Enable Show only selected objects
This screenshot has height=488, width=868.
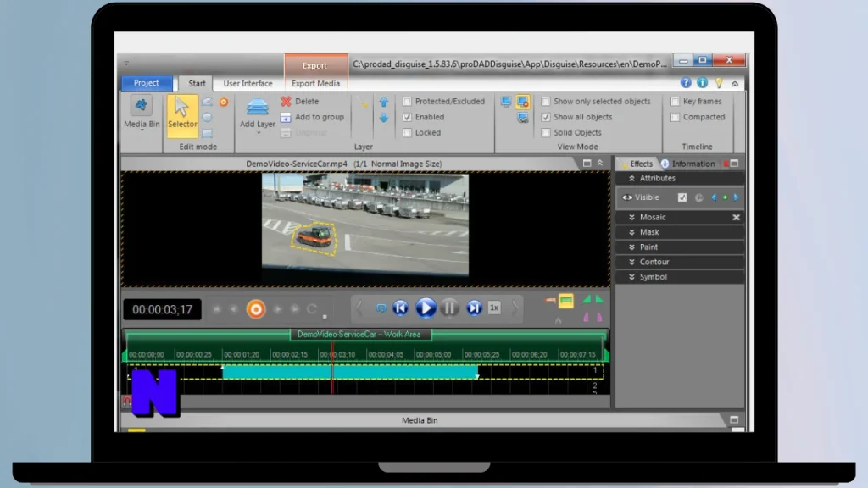click(x=546, y=102)
